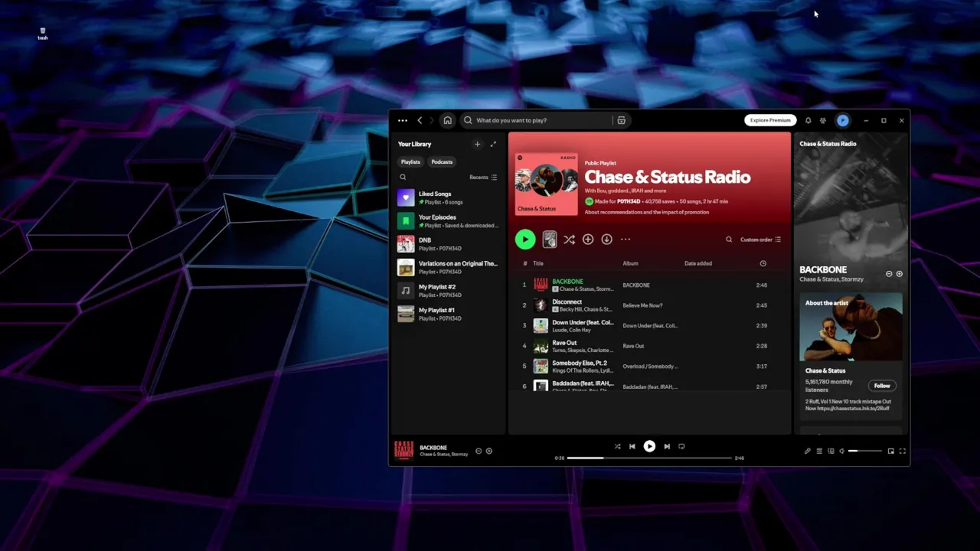
Task: Filter library by Podcasts chip
Action: [442, 161]
